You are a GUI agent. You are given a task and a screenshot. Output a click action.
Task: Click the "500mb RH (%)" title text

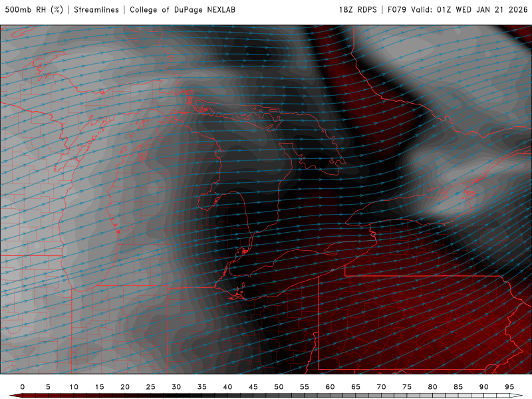[34, 10]
